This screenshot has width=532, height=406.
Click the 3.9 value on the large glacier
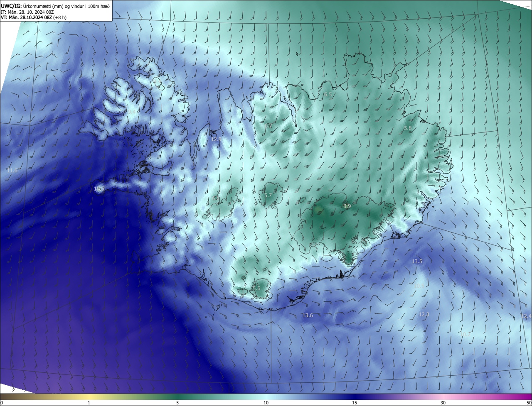[347, 206]
